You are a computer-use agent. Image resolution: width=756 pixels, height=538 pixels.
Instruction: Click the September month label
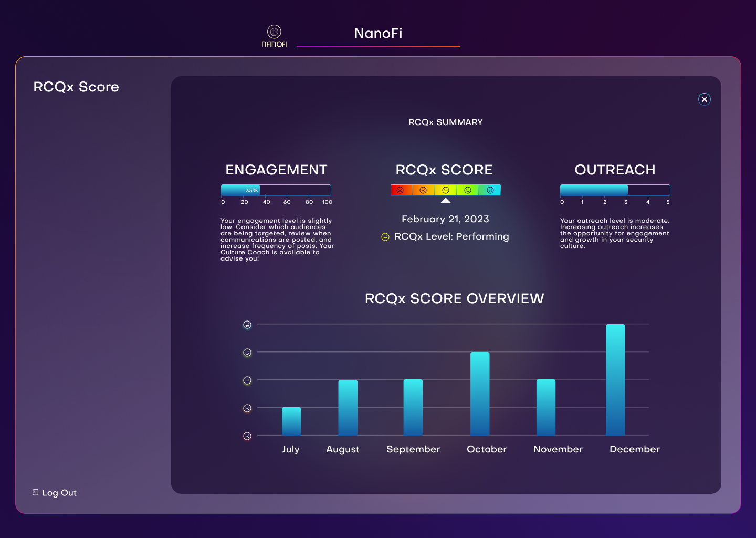coord(413,449)
